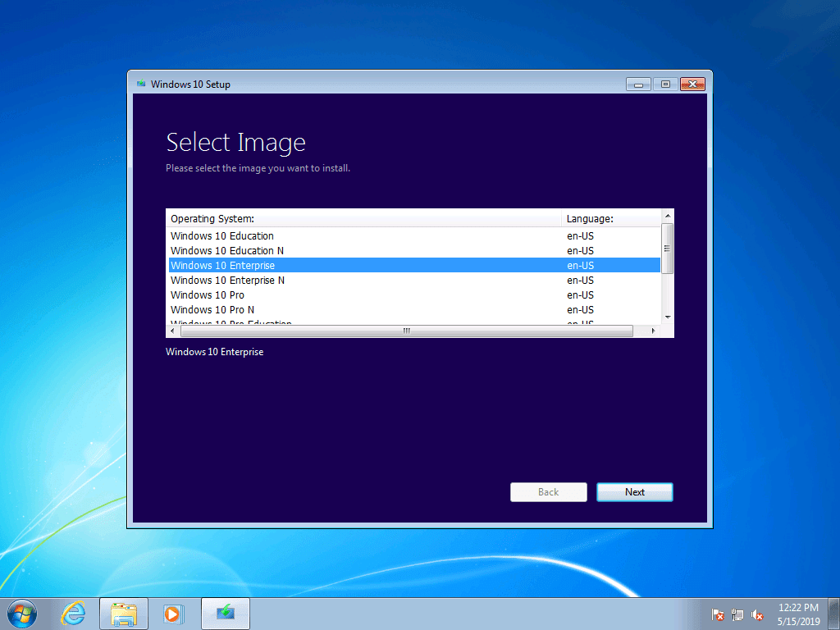This screenshot has width=840, height=630.
Task: Open the clock showing 12:22 PM
Action: pos(798,614)
